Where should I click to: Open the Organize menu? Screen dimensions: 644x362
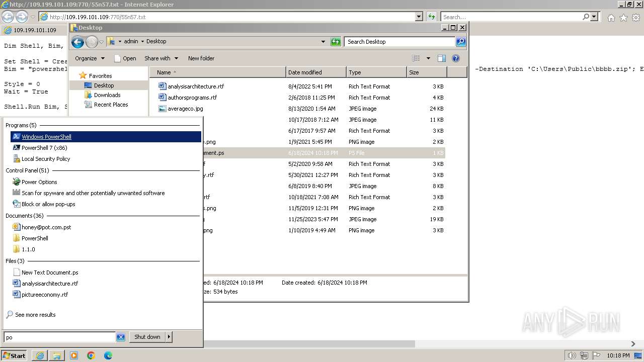click(x=90, y=58)
